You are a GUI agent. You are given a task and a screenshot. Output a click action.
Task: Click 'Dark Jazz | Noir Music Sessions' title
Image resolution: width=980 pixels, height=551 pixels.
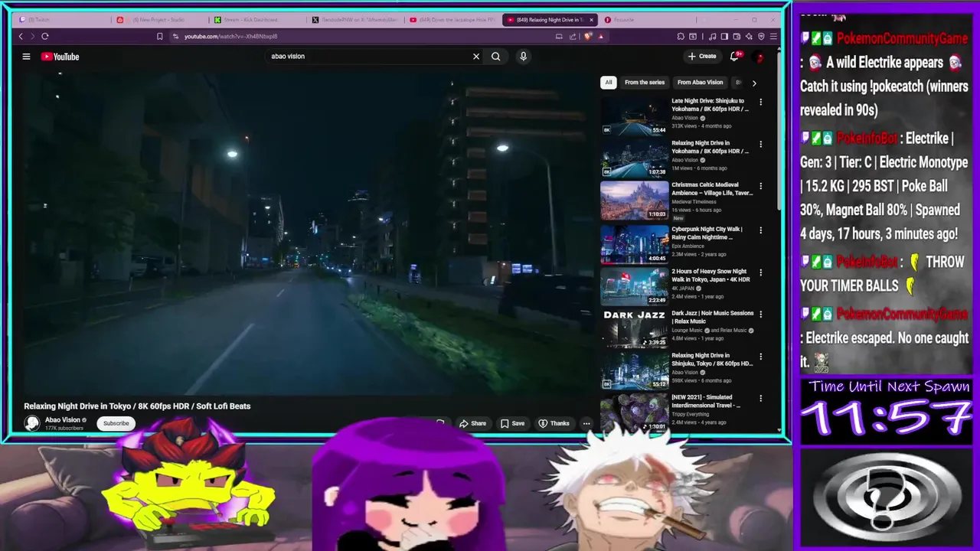coord(712,317)
